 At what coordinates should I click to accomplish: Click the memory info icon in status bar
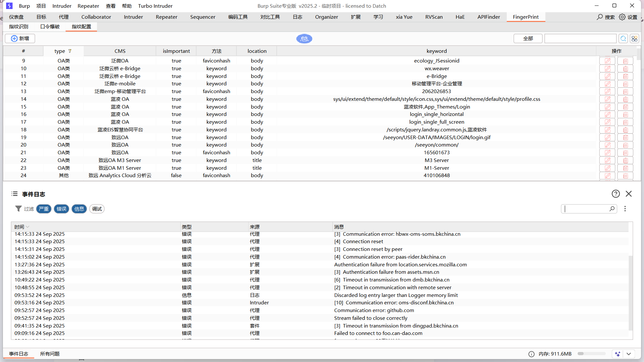(x=531, y=354)
